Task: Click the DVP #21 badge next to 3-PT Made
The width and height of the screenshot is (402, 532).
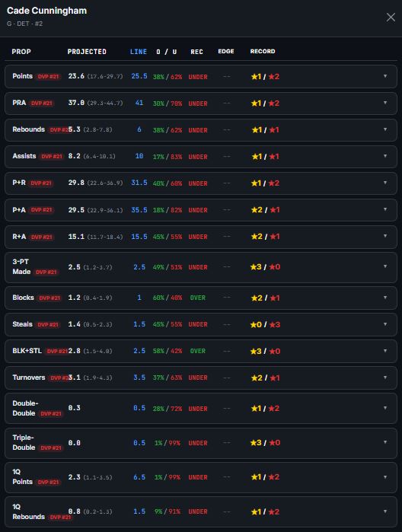Action: (x=46, y=272)
